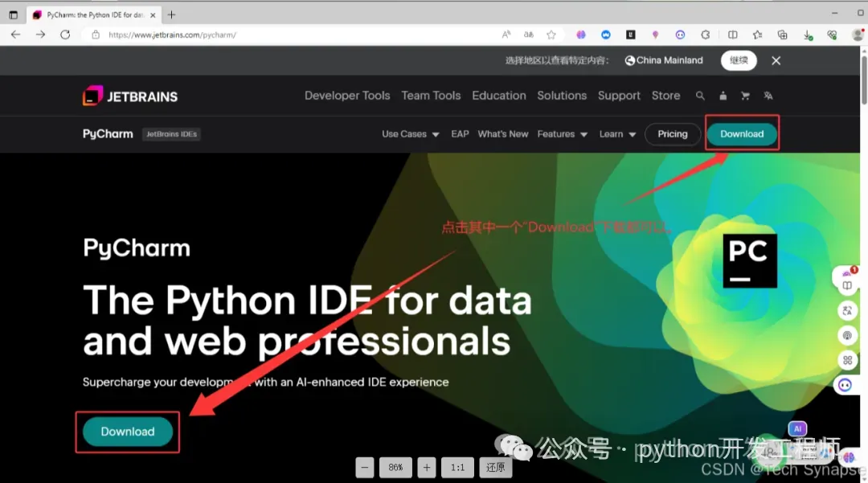Click the 还原 restore button
The width and height of the screenshot is (868, 483).
point(495,468)
